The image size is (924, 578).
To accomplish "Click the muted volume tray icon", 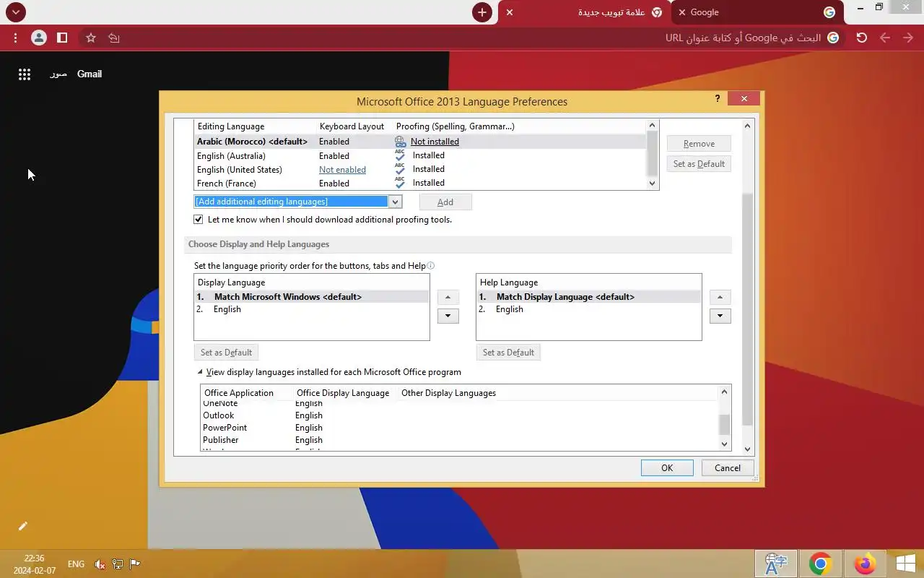I will click(x=100, y=564).
